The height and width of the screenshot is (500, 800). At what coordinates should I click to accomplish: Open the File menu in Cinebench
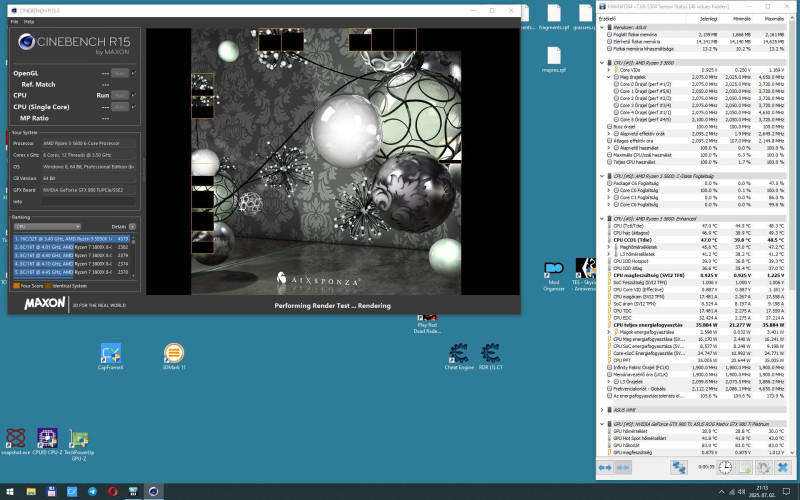click(14, 22)
